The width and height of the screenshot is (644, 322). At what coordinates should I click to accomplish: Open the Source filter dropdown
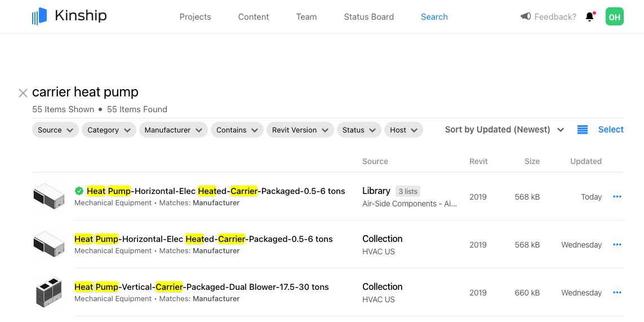tap(55, 130)
